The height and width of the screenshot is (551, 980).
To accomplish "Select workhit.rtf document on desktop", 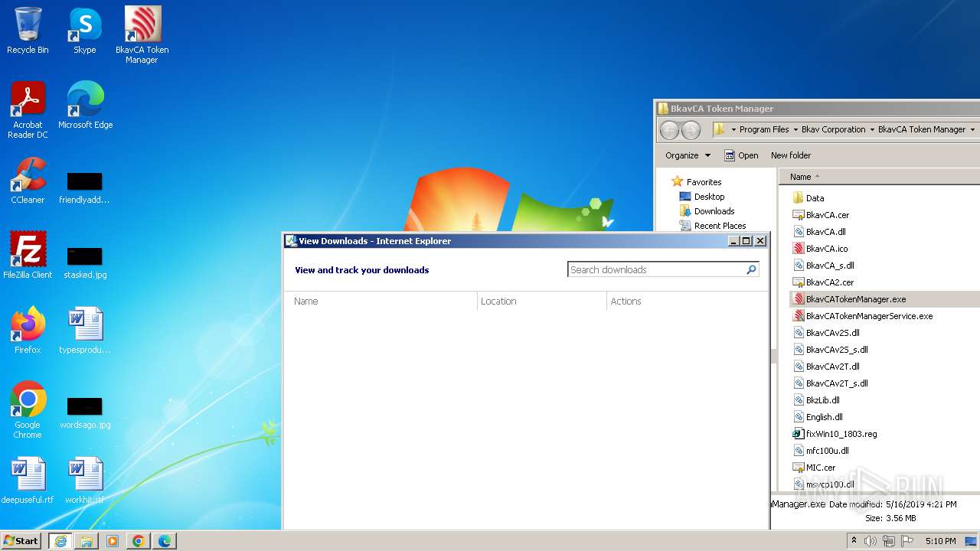I will click(x=84, y=481).
